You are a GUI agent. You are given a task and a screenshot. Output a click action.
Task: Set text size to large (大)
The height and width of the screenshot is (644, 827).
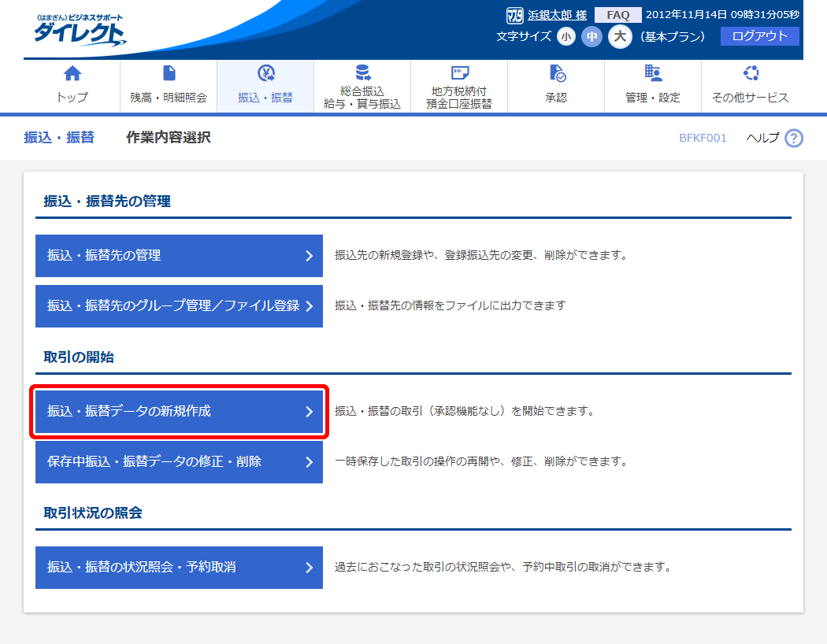620,37
